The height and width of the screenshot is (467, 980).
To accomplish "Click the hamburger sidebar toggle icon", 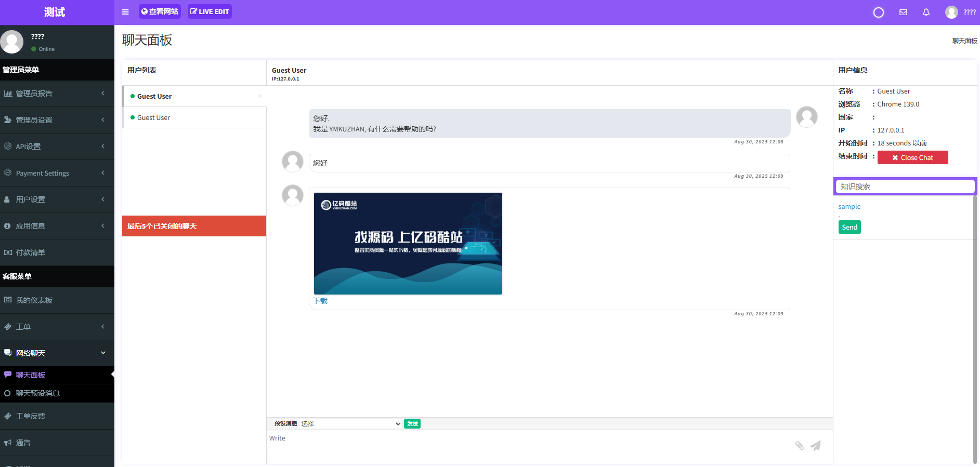I will (x=125, y=12).
